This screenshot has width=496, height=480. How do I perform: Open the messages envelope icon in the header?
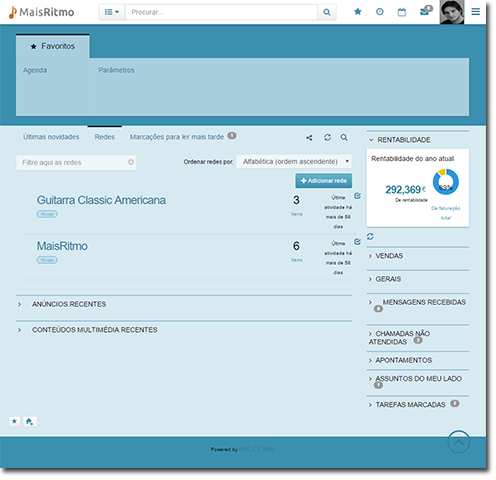[x=425, y=11]
